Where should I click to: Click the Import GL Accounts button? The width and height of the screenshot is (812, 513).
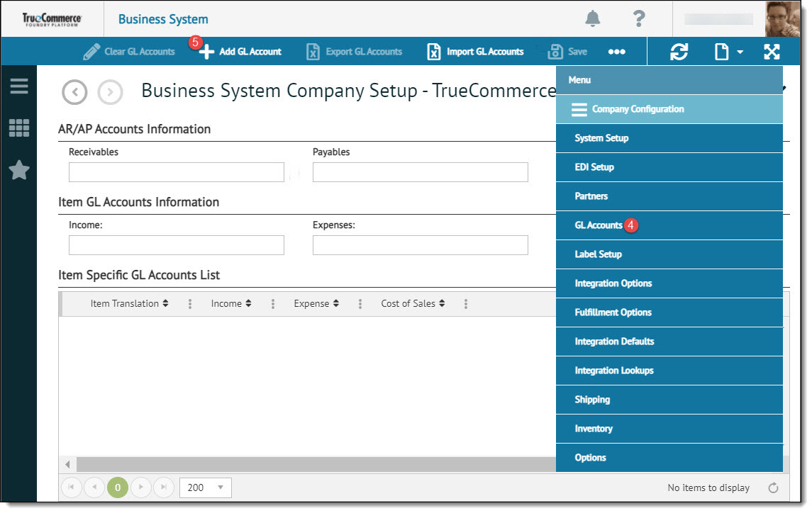pyautogui.click(x=474, y=51)
